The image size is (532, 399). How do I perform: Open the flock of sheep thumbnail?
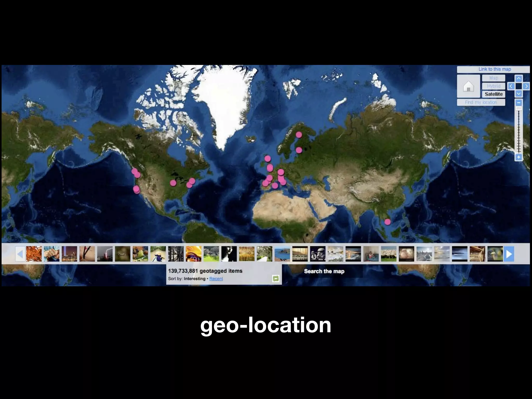click(x=389, y=254)
